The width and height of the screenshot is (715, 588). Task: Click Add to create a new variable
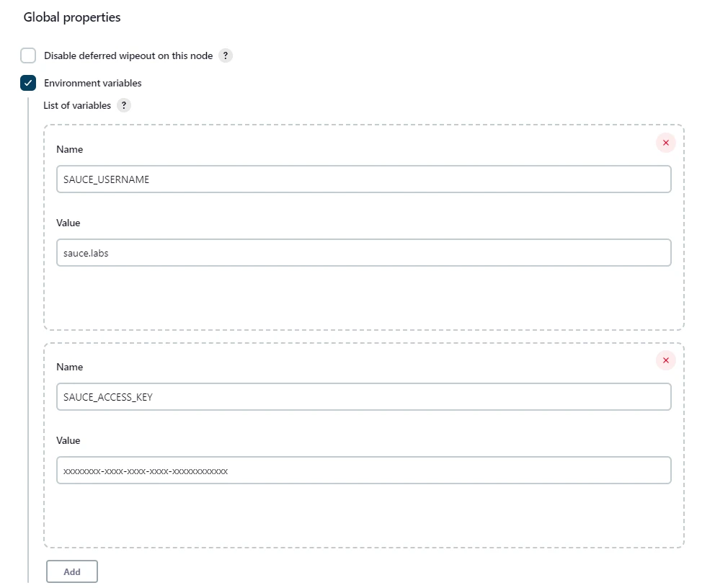(71, 571)
